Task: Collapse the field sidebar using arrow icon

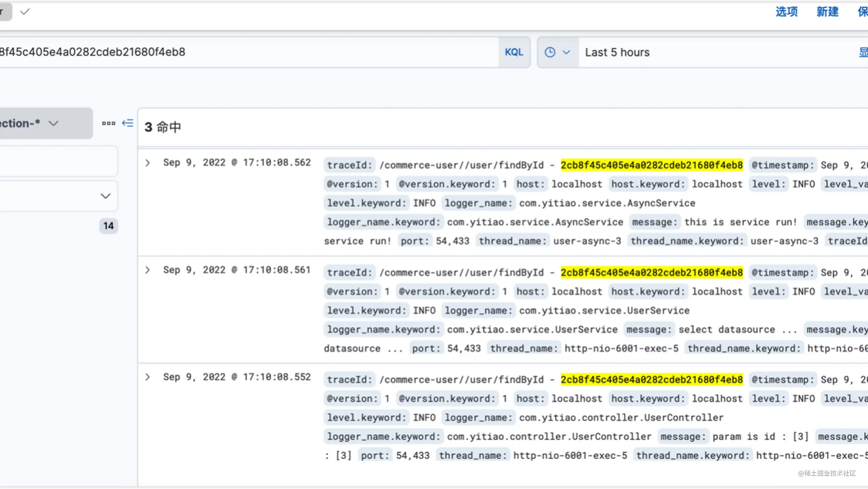Action: [128, 123]
